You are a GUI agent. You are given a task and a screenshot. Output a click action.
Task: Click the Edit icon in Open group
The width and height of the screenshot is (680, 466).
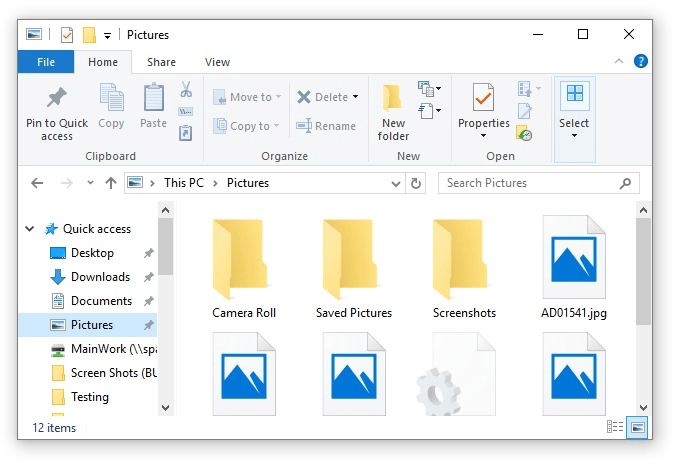(525, 111)
